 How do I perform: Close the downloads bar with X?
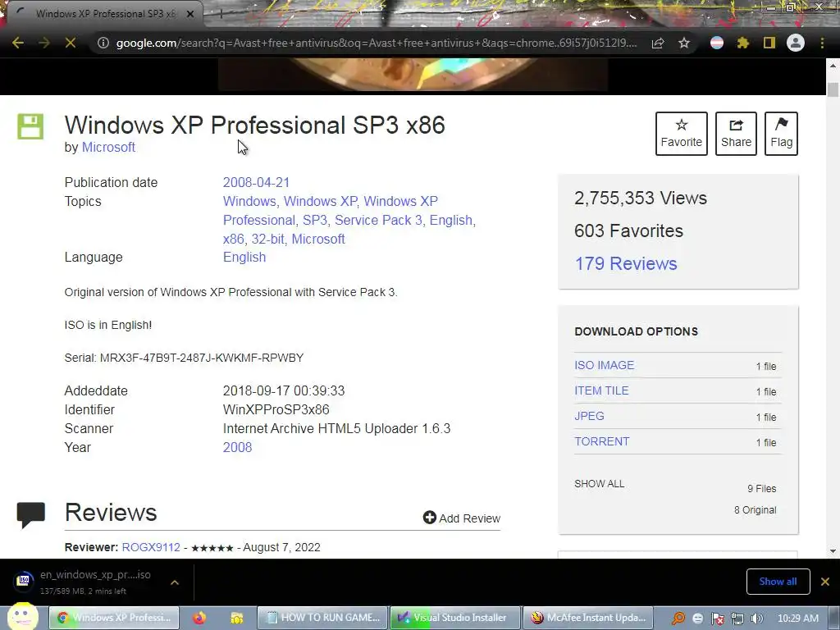[x=825, y=582]
